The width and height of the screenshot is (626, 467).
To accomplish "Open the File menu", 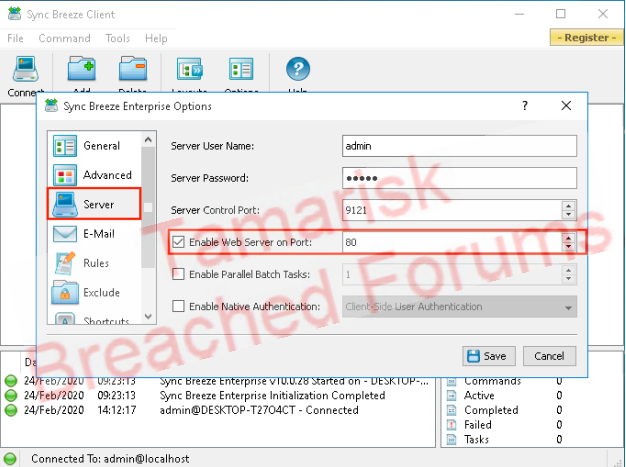I will [x=15, y=38].
